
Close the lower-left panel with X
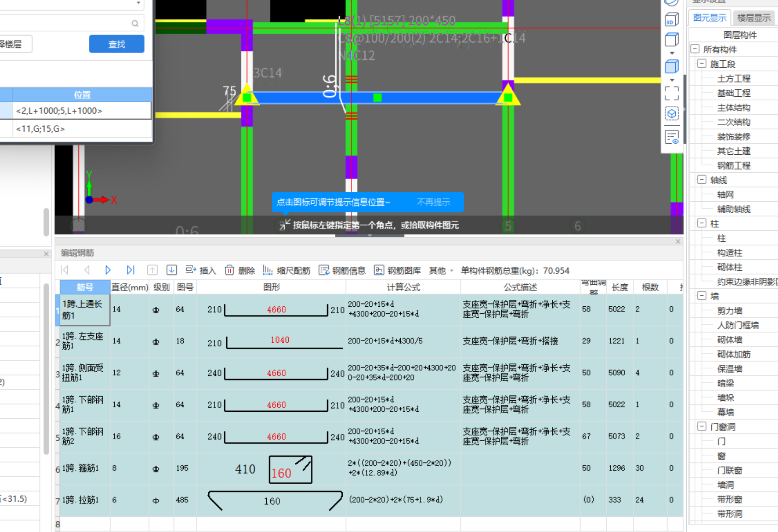(x=46, y=254)
